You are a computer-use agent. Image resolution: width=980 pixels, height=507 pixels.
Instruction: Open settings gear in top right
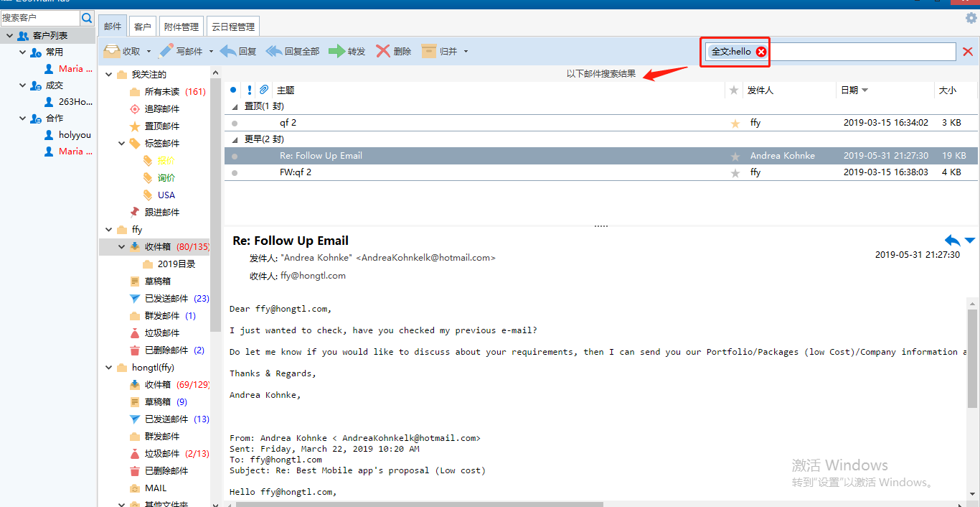click(971, 18)
